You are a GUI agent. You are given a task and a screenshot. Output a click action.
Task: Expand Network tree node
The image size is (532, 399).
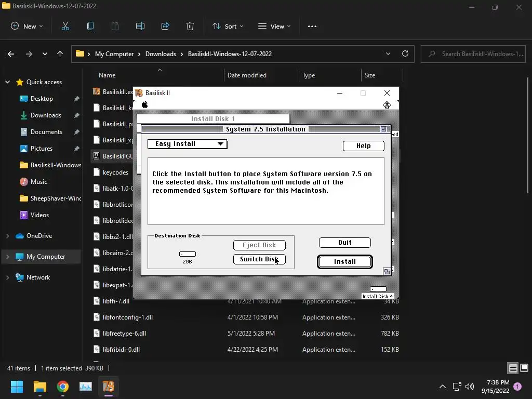coord(7,277)
